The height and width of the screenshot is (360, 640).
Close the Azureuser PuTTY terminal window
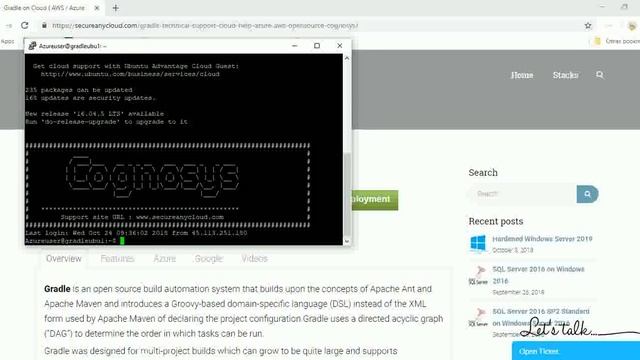pos(340,46)
